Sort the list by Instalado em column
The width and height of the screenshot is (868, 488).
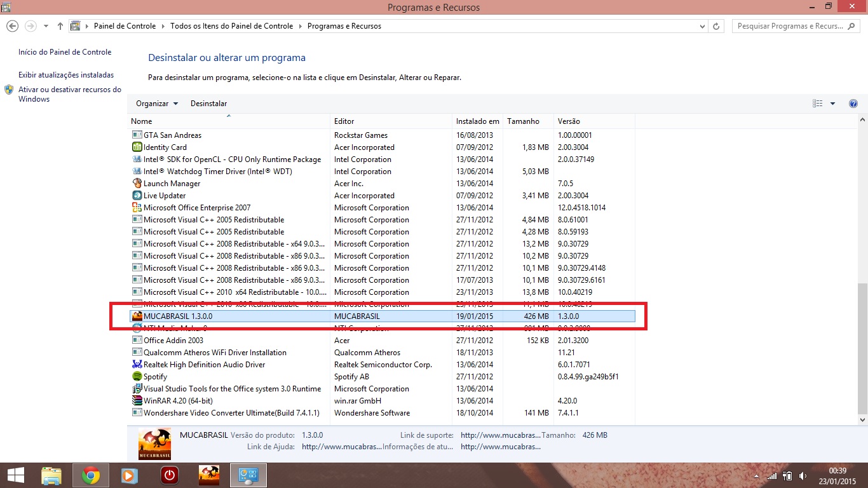click(x=477, y=121)
